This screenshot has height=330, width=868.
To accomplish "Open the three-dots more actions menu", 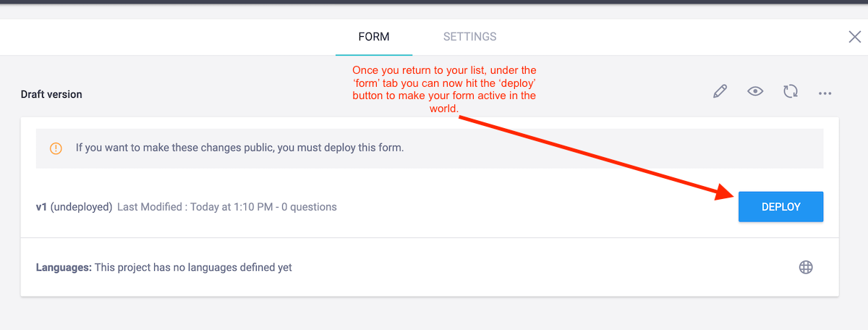I will (825, 93).
